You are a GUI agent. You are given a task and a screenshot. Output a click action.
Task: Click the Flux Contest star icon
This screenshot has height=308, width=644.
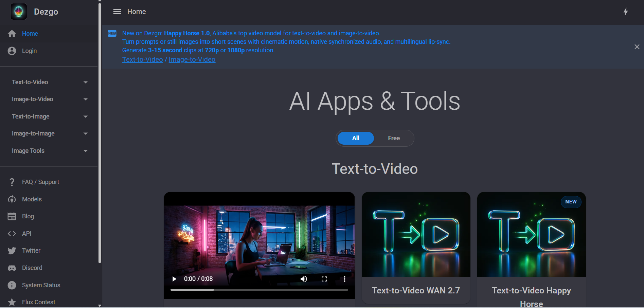coord(12,302)
